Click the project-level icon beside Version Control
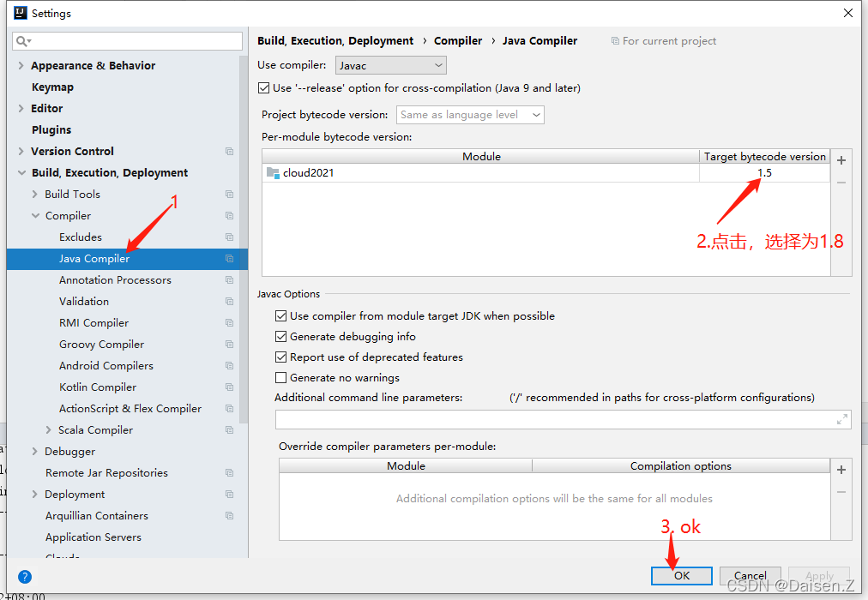Screen dimensions: 868x600 [229, 151]
